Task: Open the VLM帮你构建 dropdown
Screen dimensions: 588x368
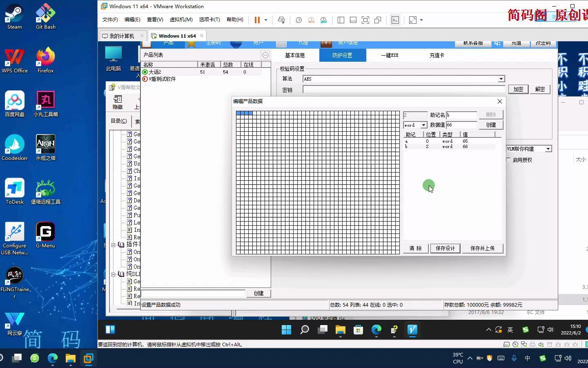Action: 548,149
